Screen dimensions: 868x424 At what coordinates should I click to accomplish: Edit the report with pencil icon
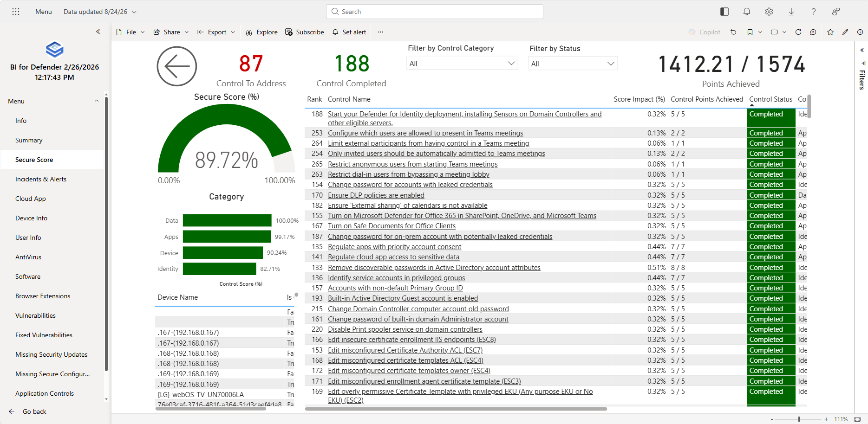coord(845,32)
